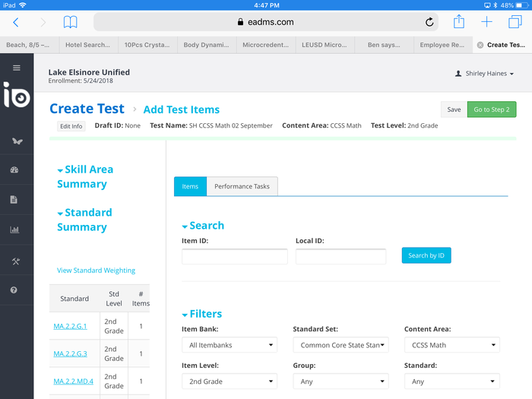Open the bar chart reports icon

[14, 230]
